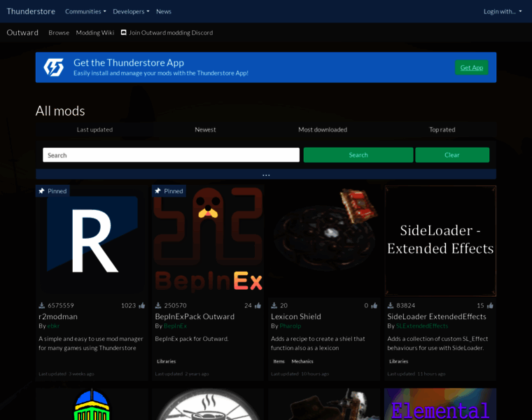532x420 pixels.
Task: Go to Browse in Outward navbar
Action: coord(59,33)
